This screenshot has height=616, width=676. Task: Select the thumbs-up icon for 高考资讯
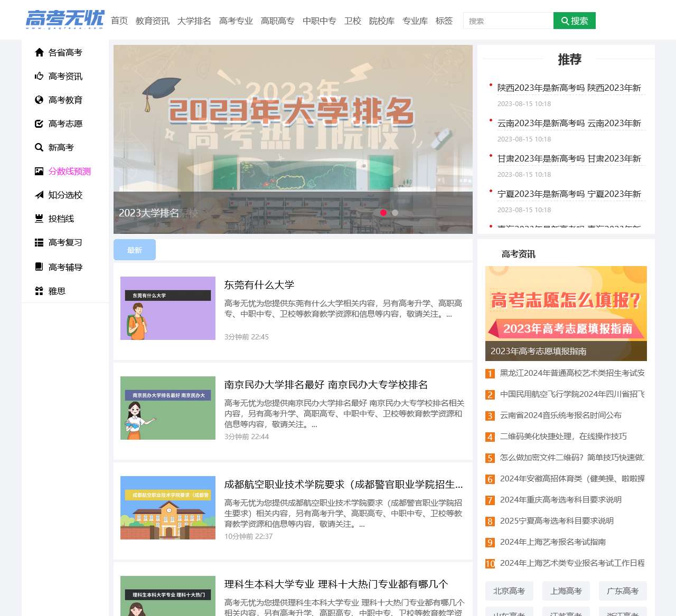tap(39, 76)
